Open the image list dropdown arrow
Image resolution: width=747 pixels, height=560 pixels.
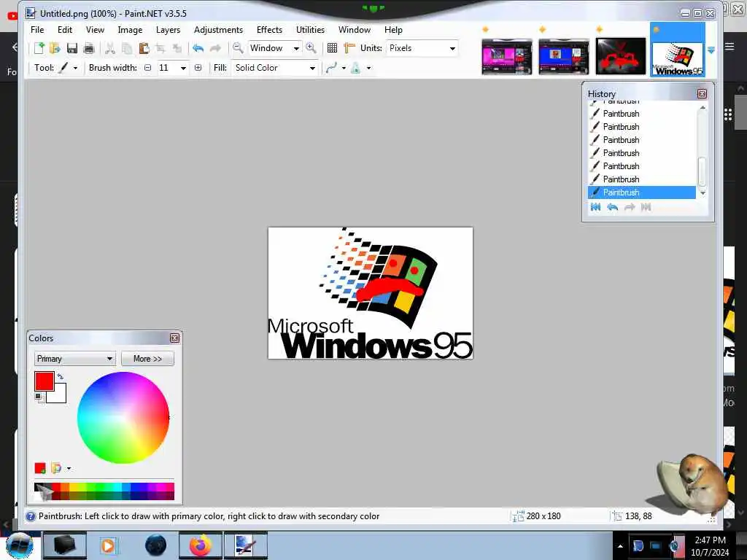pos(711,50)
